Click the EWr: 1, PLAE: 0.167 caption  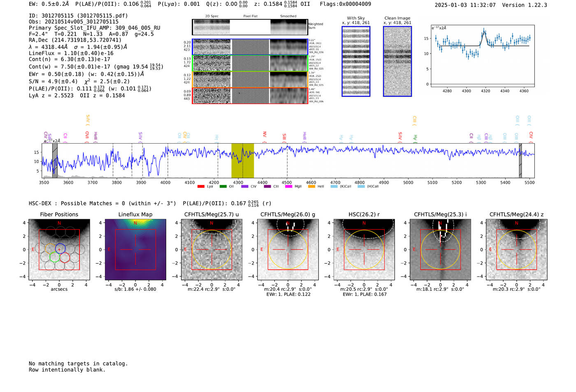pyautogui.click(x=365, y=295)
